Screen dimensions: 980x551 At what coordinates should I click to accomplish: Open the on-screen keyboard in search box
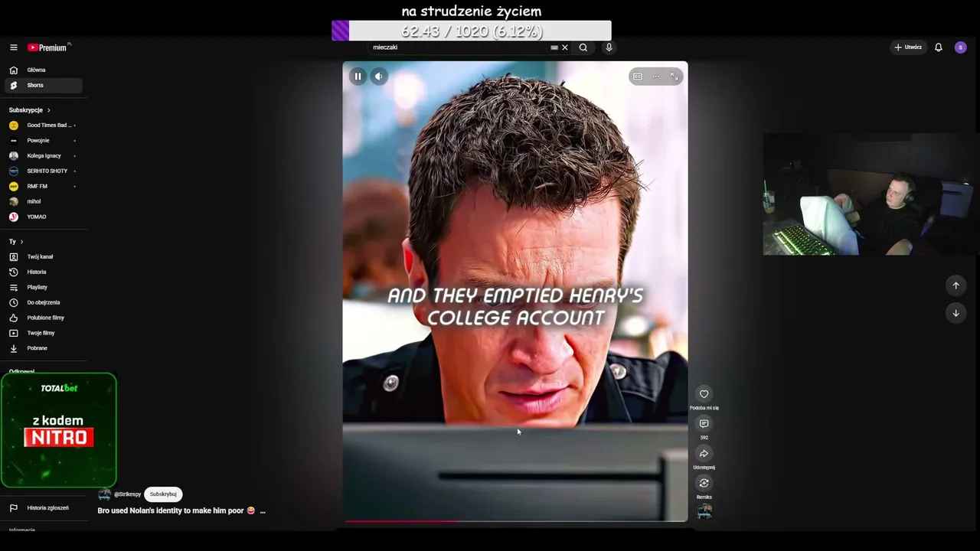click(554, 47)
